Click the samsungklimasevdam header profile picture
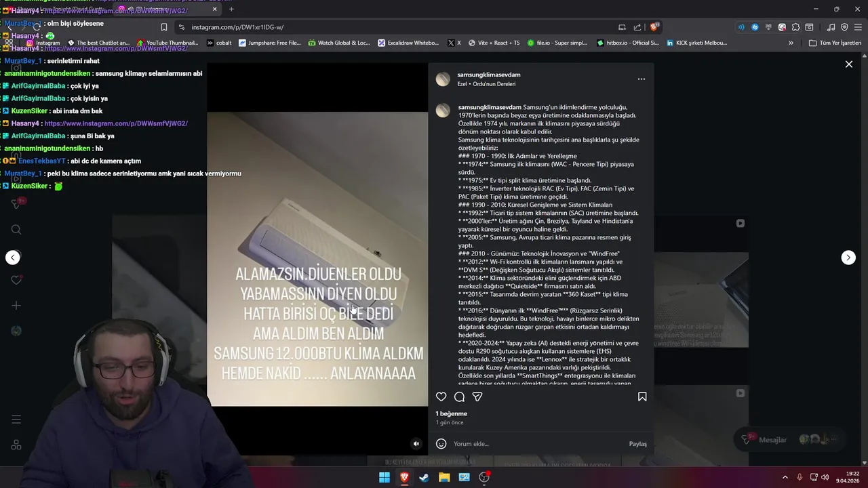 pos(443,79)
